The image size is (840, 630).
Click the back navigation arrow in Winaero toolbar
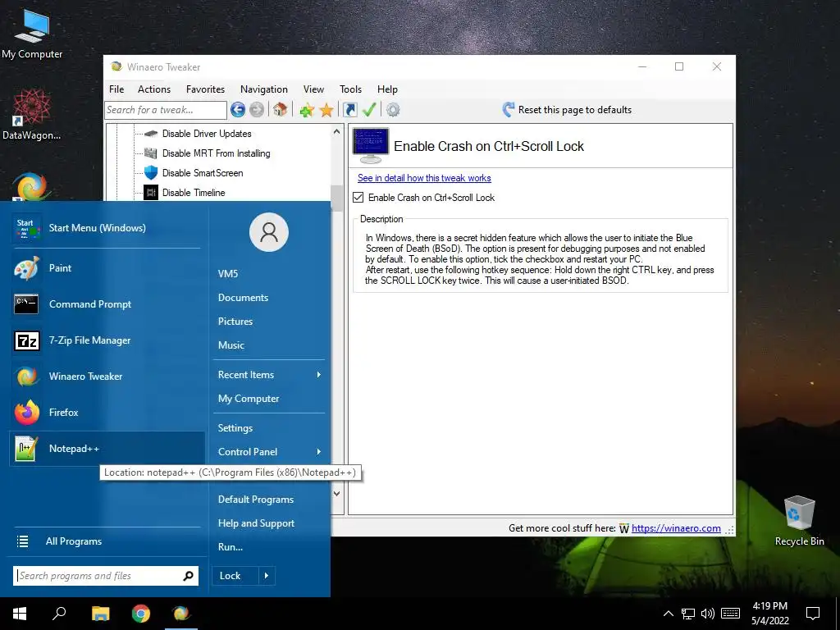tap(238, 110)
